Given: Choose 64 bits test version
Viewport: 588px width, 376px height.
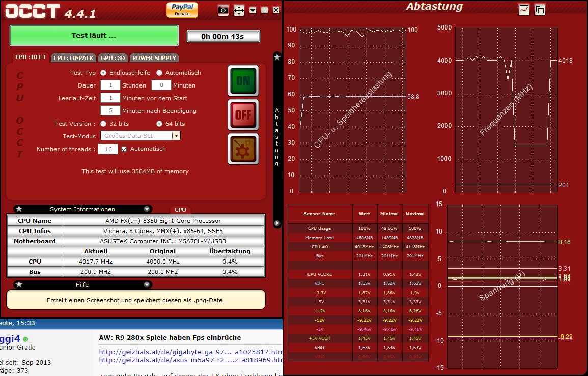Looking at the screenshot, I should [159, 123].
